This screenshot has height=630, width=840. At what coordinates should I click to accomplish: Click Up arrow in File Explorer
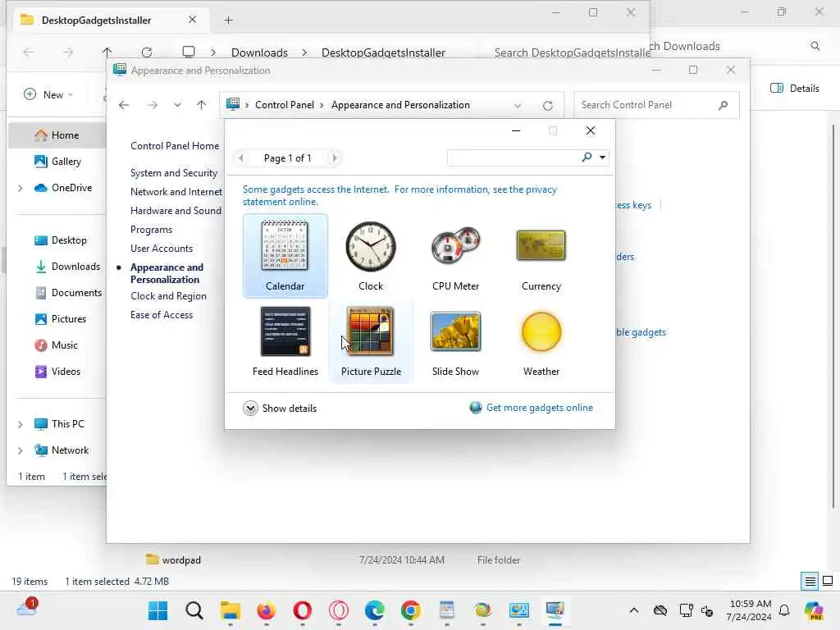tap(107, 52)
